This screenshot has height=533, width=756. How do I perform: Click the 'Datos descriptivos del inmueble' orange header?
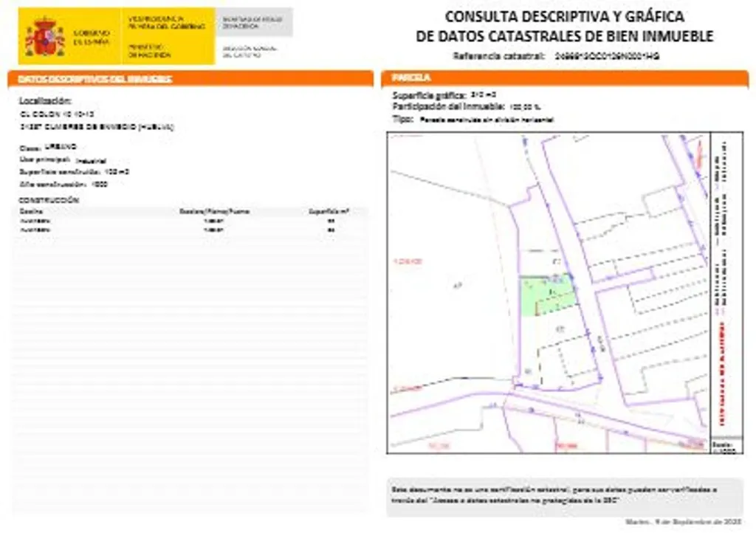coord(190,78)
